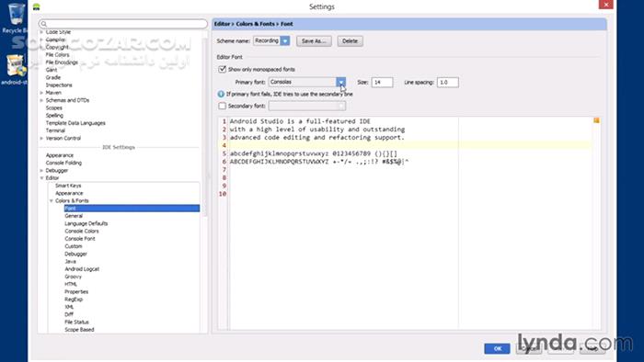Viewport: 644px width, 362px height.
Task: Open Gant settings
Action: 52,70
